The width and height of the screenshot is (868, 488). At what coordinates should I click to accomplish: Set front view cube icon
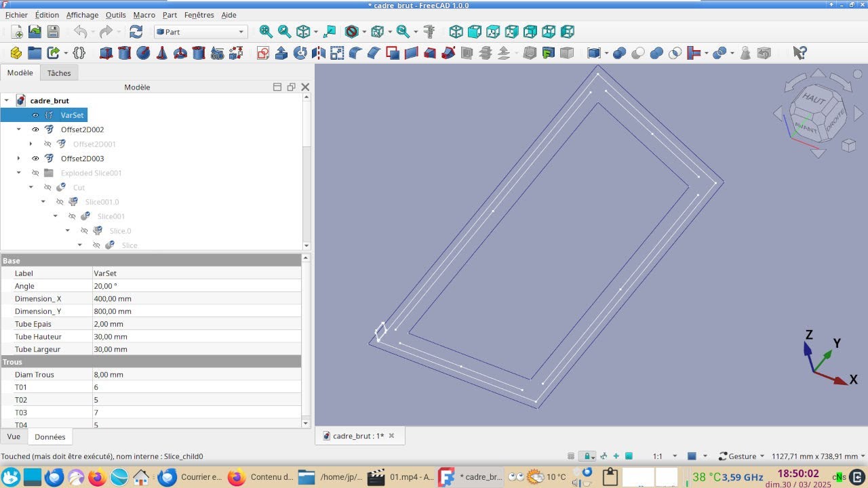(475, 32)
